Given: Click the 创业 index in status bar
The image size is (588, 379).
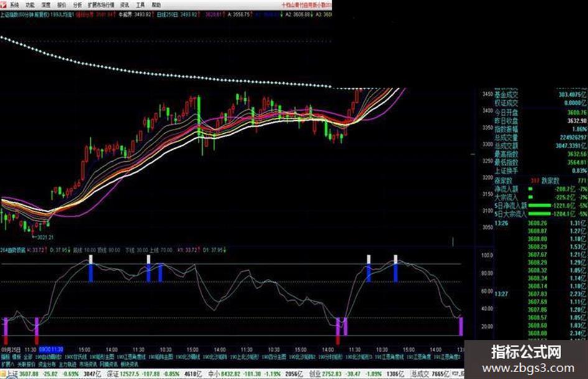Looking at the screenshot, I should click(x=315, y=374).
